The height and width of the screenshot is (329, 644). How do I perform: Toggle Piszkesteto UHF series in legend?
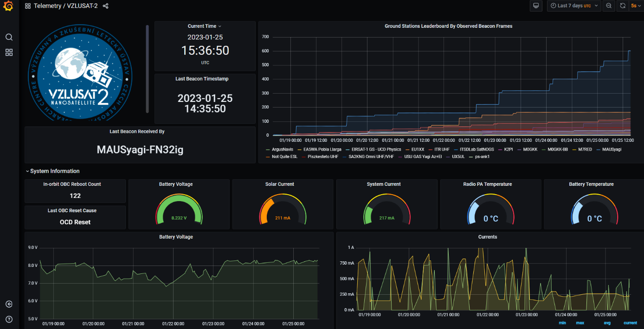coord(322,157)
